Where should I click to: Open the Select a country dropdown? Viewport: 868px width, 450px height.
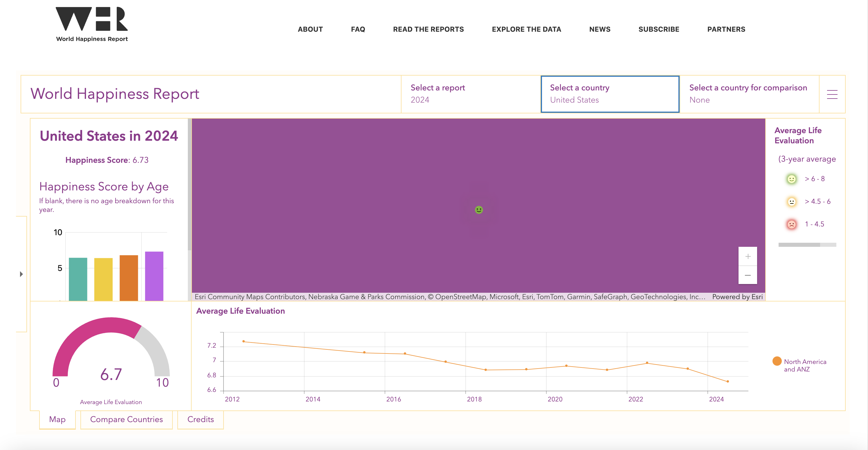coord(610,94)
